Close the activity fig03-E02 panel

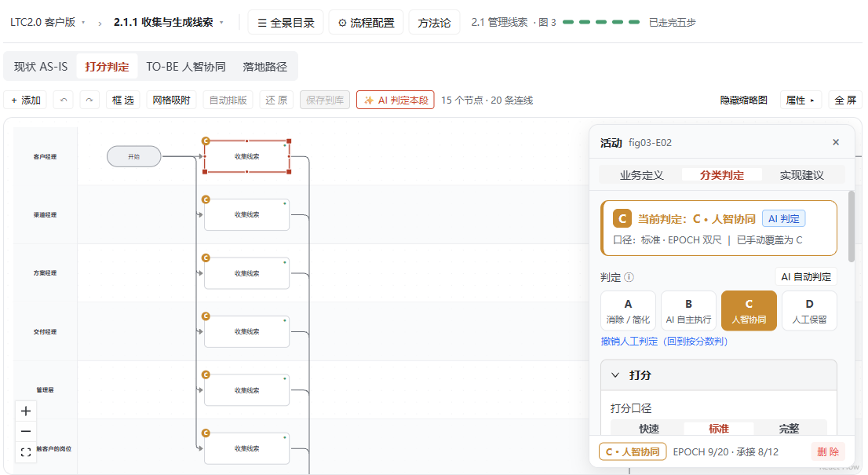click(835, 142)
